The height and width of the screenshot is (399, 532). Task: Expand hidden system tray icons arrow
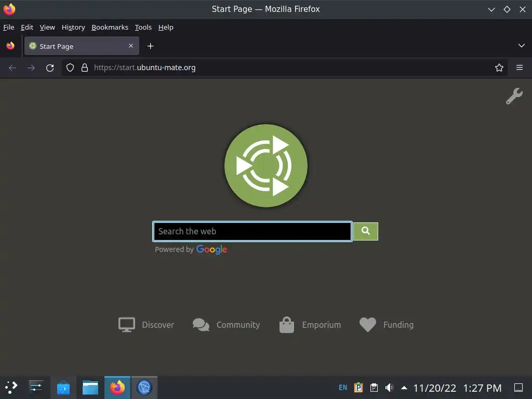point(404,388)
